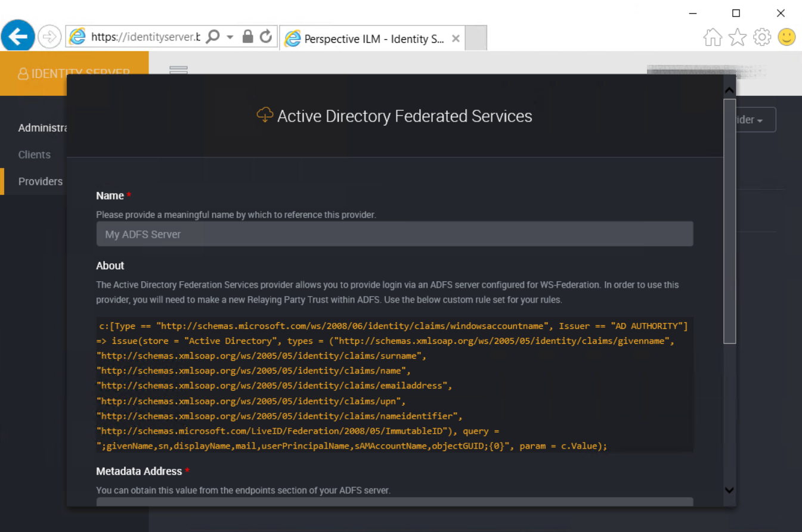Click the browser Home icon
Screen dimensions: 802x532
click(713, 38)
